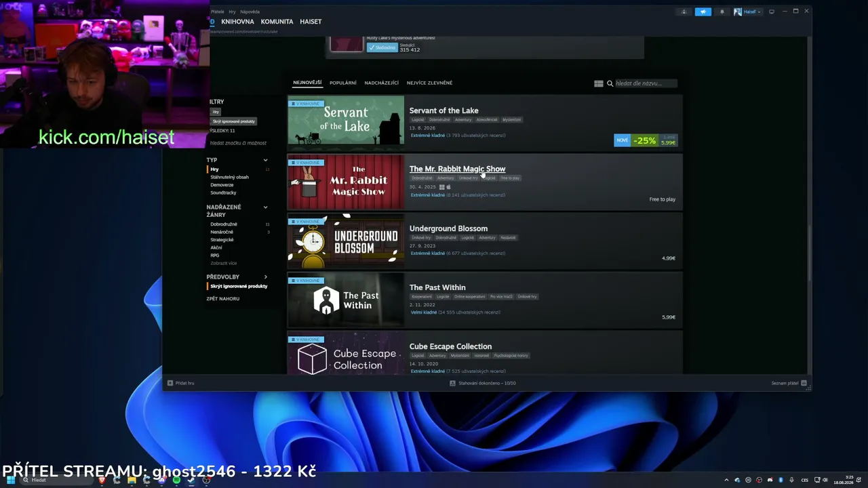This screenshot has height=488, width=868.
Task: Open the Windows Start menu
Action: pyautogui.click(x=10, y=480)
